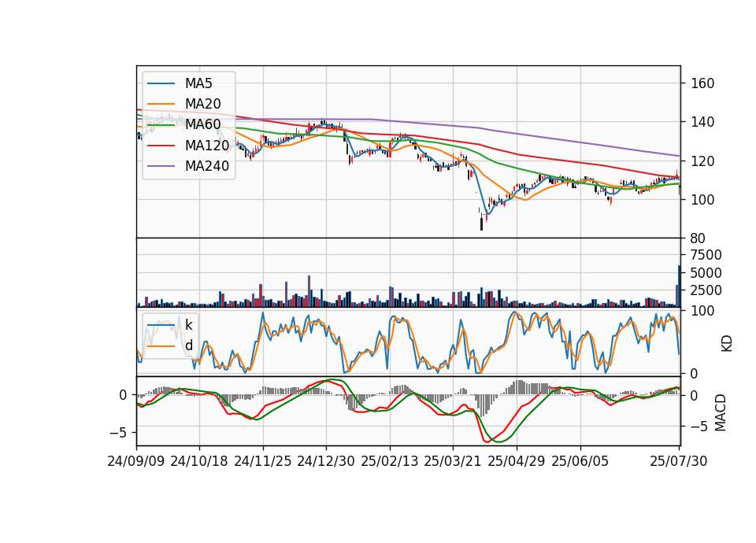The width and height of the screenshot is (756, 543).
Task: Click the −5 MACD left axis label
Action: (x=119, y=433)
